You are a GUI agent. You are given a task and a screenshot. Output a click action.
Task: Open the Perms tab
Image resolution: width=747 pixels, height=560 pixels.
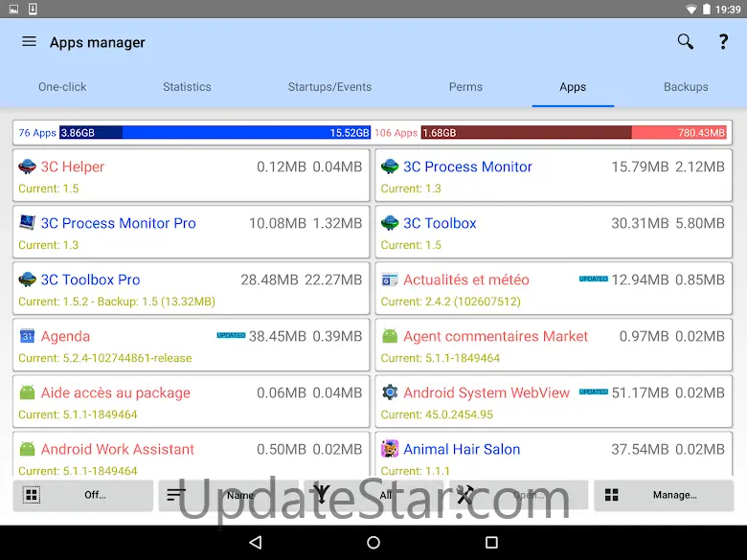tap(465, 87)
